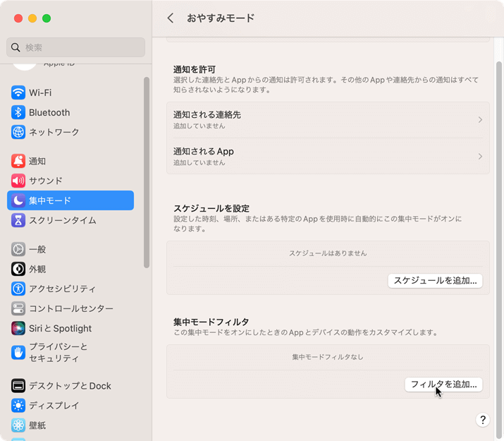The width and height of the screenshot is (504, 441).
Task: Click the 通知 bell icon
Action: tap(18, 161)
